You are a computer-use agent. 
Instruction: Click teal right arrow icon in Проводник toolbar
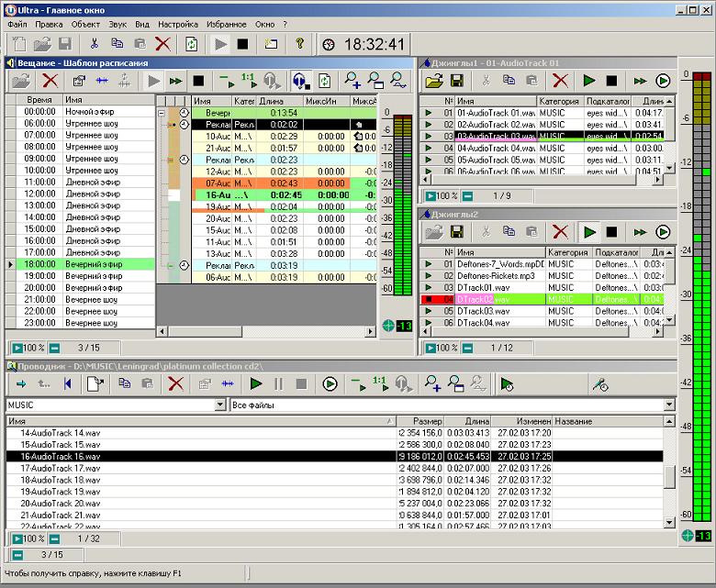21,384
